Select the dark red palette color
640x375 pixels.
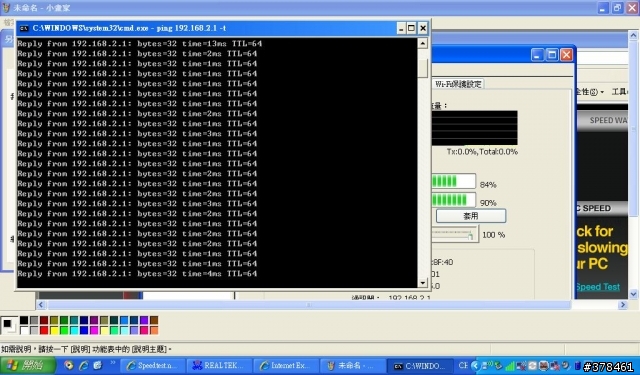point(44,320)
